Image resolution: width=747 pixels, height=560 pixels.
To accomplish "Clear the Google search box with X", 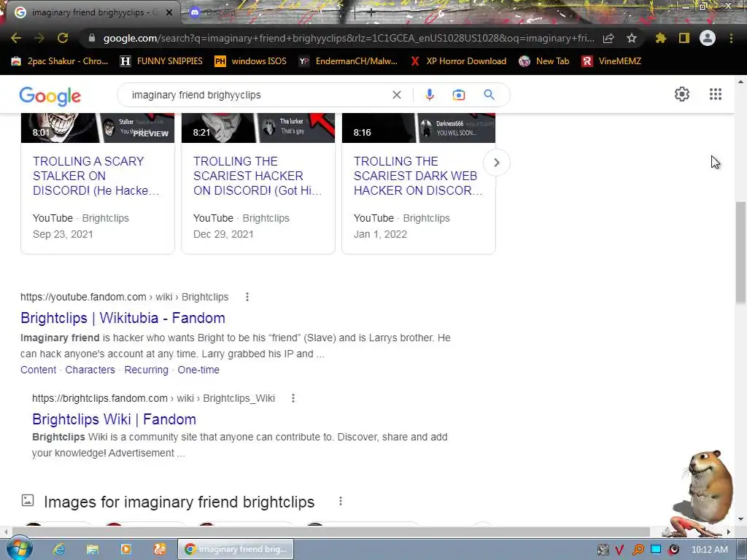I will point(396,95).
